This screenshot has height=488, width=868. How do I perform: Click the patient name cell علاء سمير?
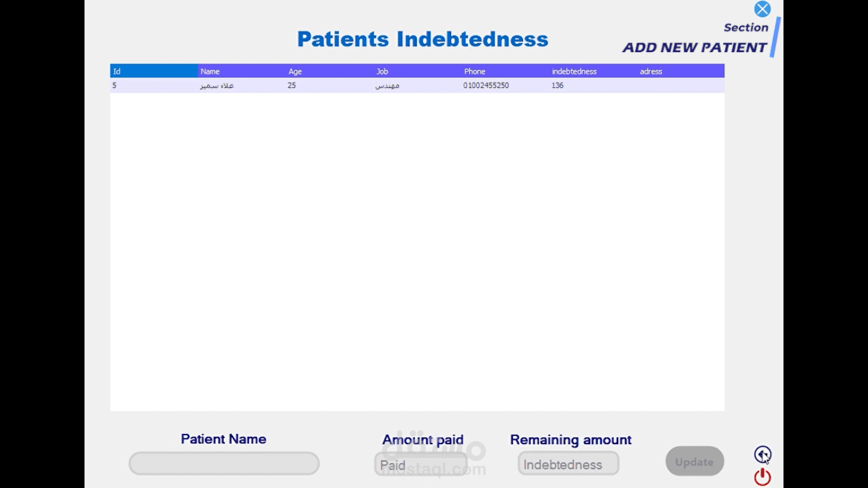[x=217, y=85]
